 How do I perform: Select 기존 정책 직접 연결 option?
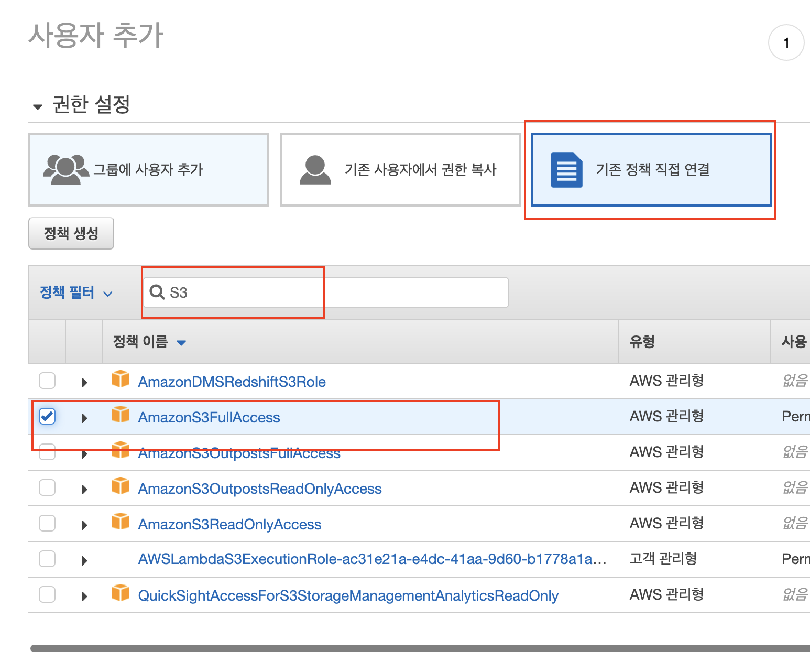tap(652, 170)
